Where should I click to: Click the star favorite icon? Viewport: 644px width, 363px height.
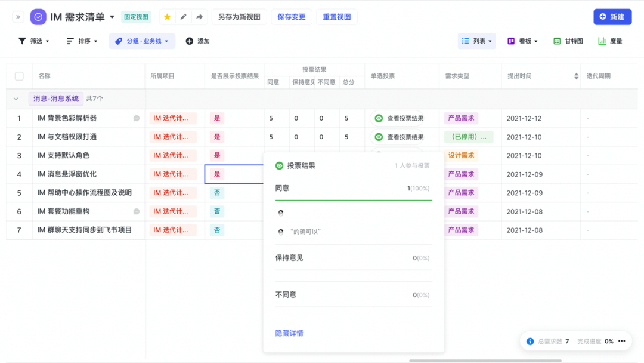tap(167, 17)
